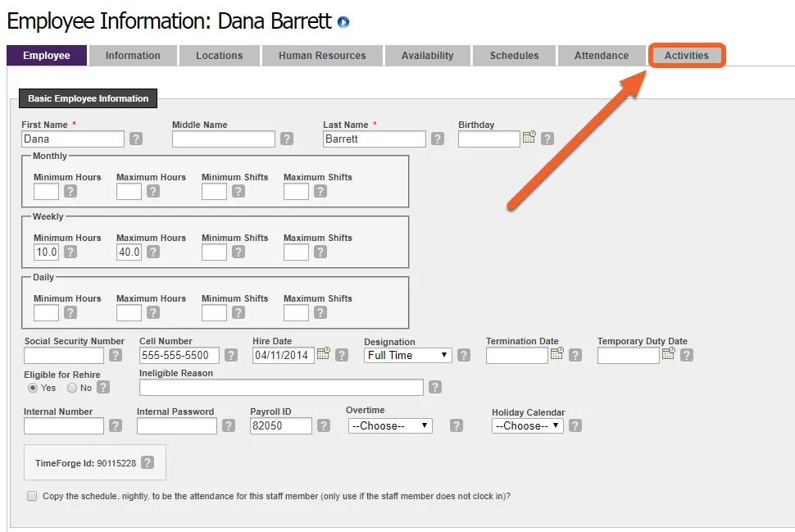Select the Information tab
Viewport: 795px width, 532px height.
133,55
